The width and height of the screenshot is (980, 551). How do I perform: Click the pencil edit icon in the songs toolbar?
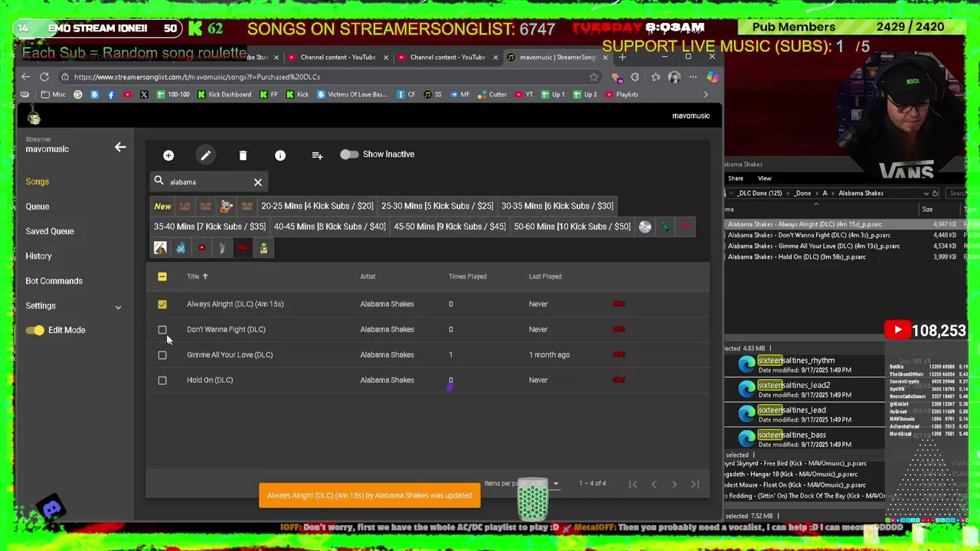(205, 155)
